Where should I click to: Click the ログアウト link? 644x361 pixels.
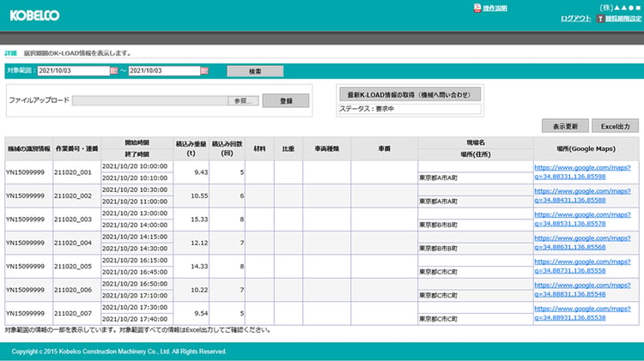pyautogui.click(x=576, y=19)
